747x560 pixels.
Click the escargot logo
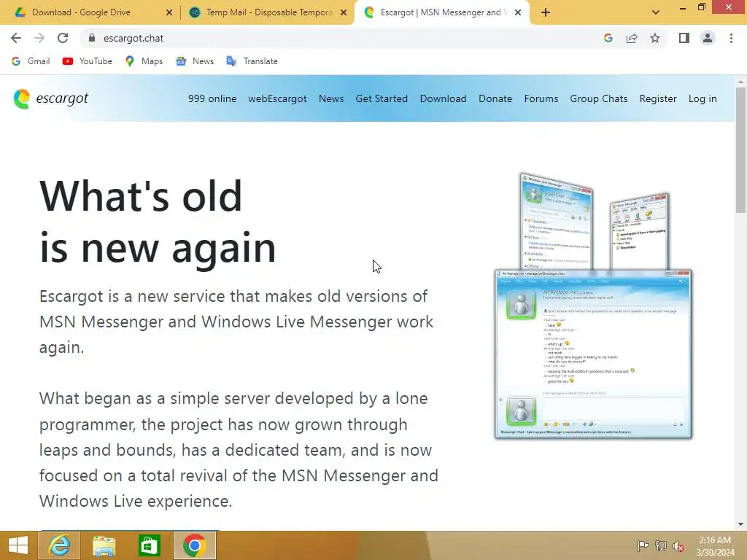pos(51,98)
